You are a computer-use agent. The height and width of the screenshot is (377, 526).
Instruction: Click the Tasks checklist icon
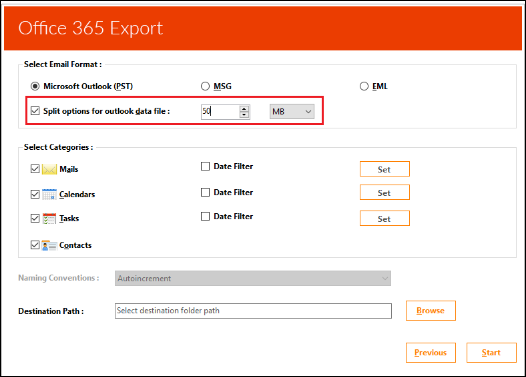49,218
